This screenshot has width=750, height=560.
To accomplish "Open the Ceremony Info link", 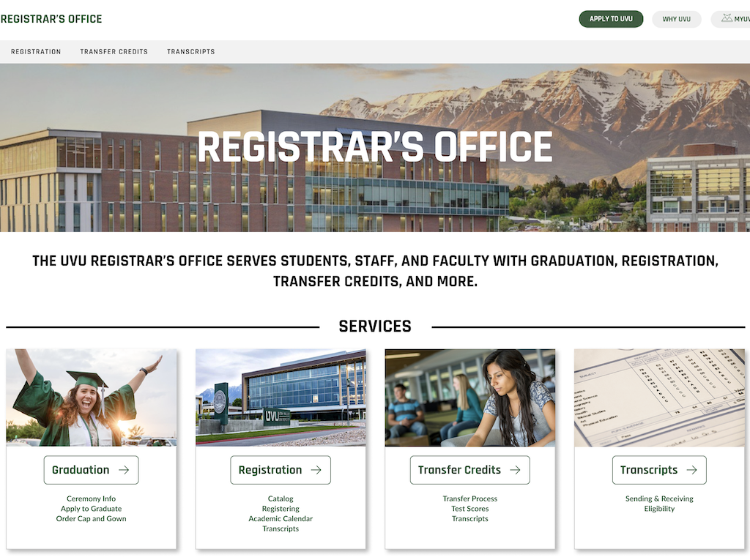I will 91,499.
